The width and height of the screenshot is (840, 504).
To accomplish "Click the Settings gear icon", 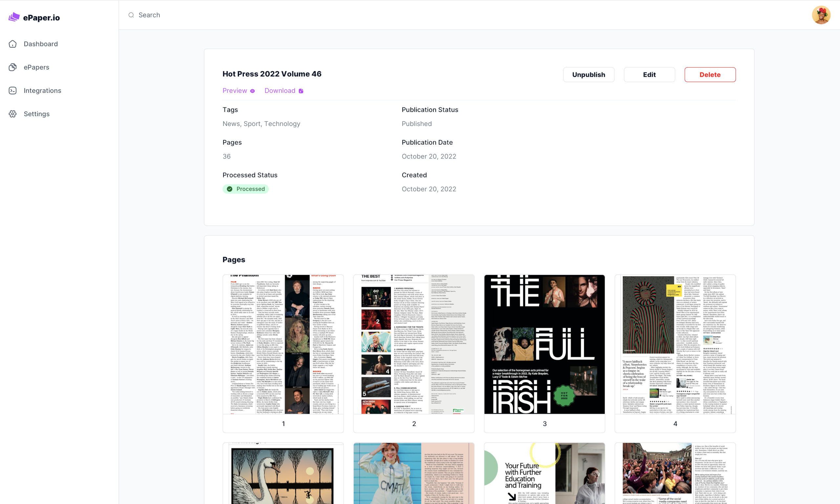I will point(12,114).
